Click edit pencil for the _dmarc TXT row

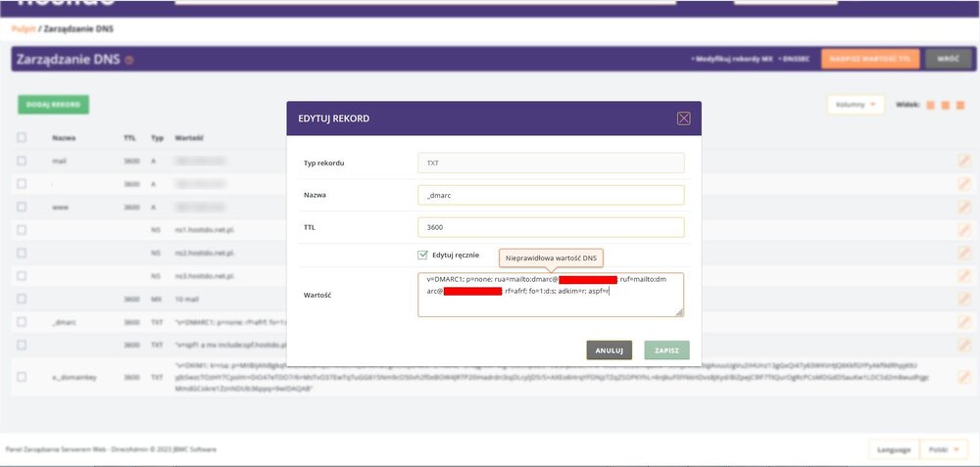[963, 322]
